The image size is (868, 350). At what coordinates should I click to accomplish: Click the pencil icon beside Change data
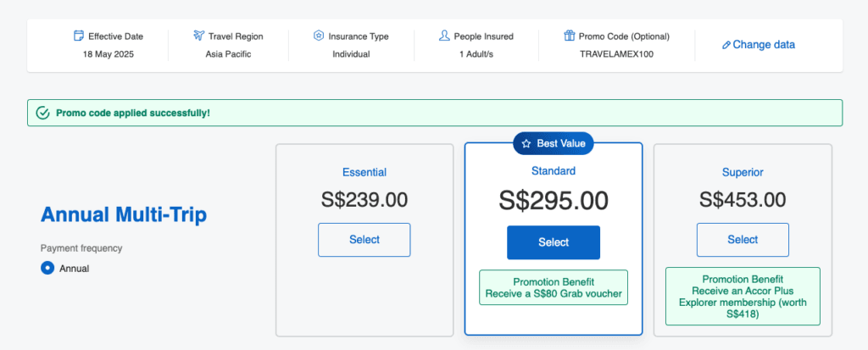tap(726, 46)
